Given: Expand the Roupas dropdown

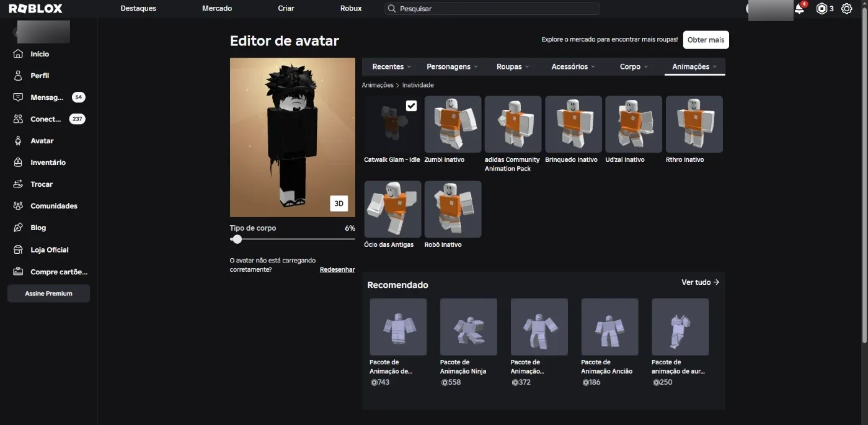Looking at the screenshot, I should point(513,67).
